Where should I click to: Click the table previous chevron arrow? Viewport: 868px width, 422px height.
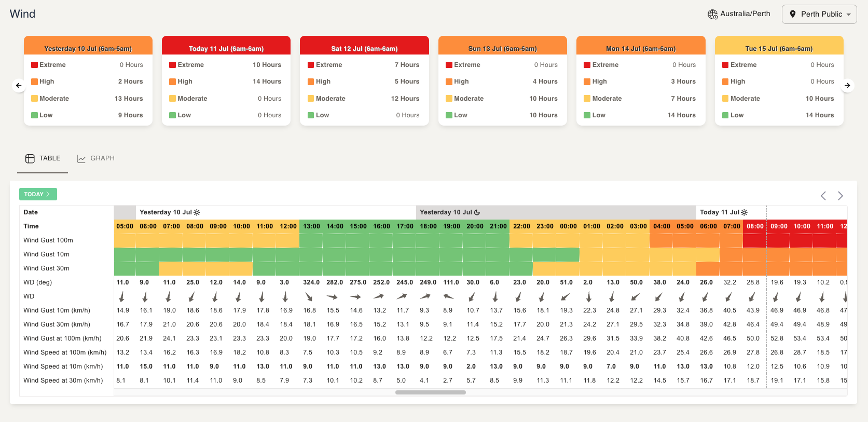coord(823,196)
